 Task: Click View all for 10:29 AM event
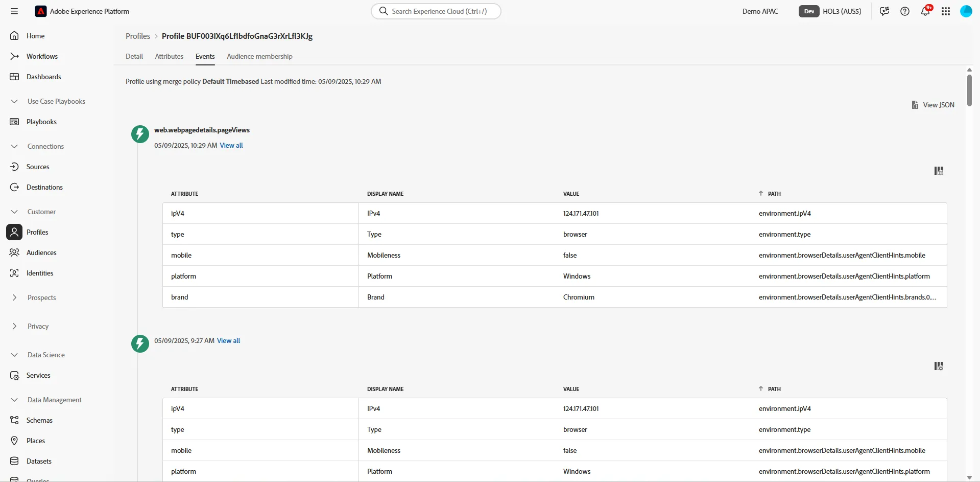pyautogui.click(x=231, y=145)
